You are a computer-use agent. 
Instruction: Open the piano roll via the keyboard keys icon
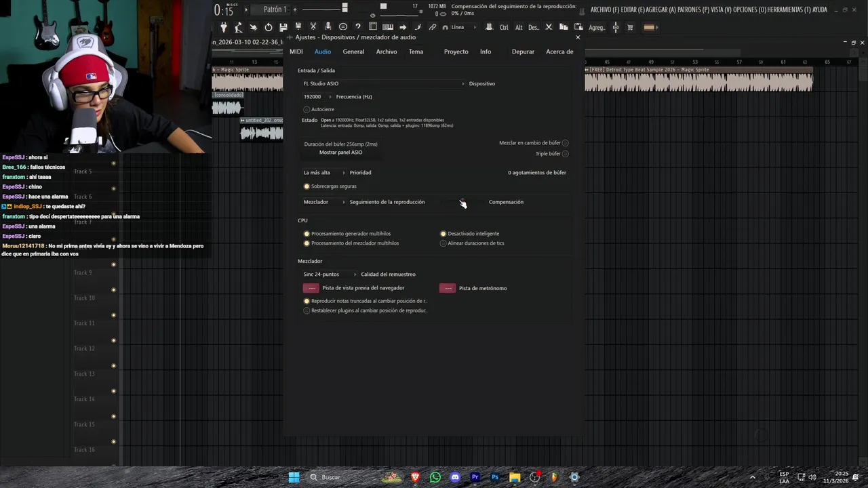click(388, 27)
